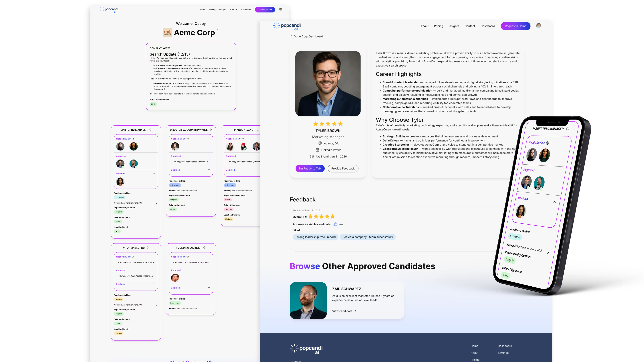
Task: Click info icon beside Director, Accounts Payable
Action: point(211,130)
